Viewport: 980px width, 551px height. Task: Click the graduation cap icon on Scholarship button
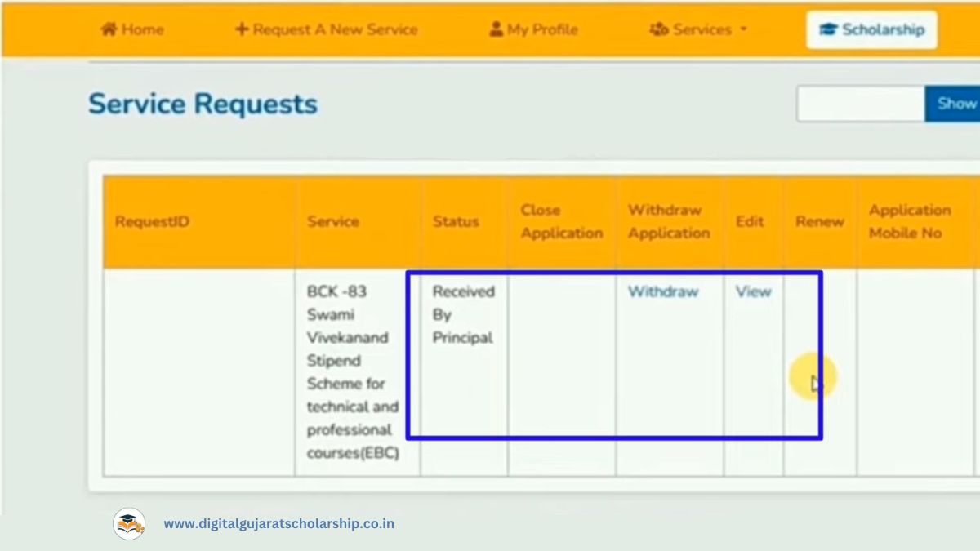click(x=831, y=29)
